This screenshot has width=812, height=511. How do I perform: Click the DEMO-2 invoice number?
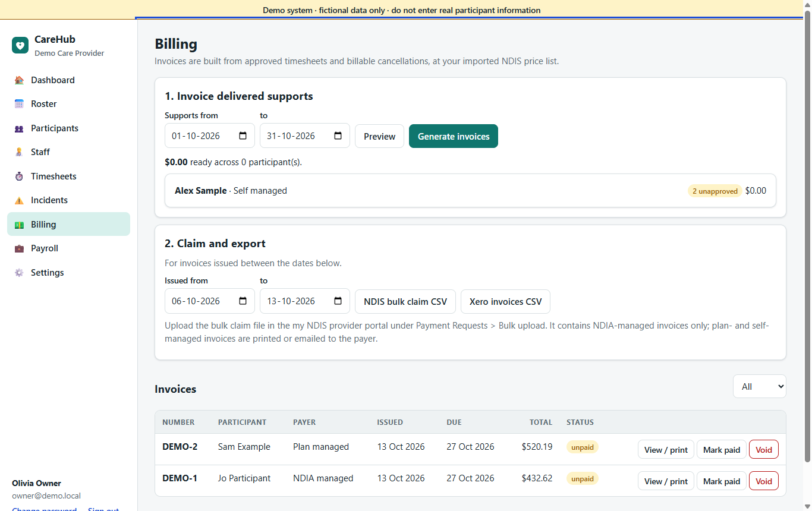[180, 447]
